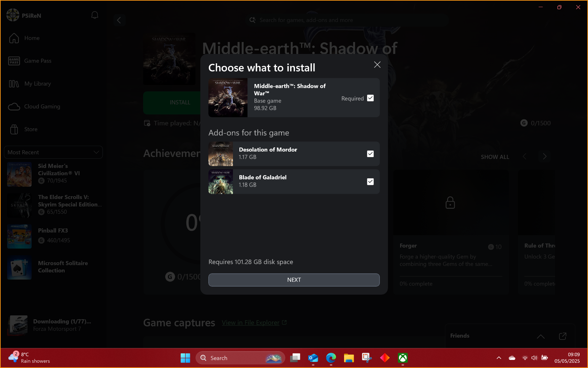Go back with the back arrow
588x368 pixels.
point(119,20)
